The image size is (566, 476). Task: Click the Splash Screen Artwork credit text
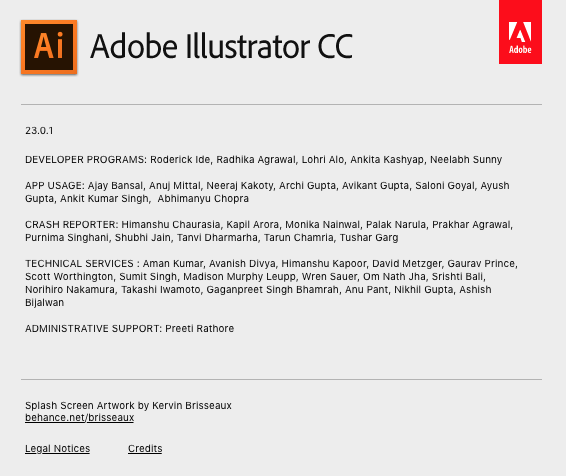[x=128, y=406]
